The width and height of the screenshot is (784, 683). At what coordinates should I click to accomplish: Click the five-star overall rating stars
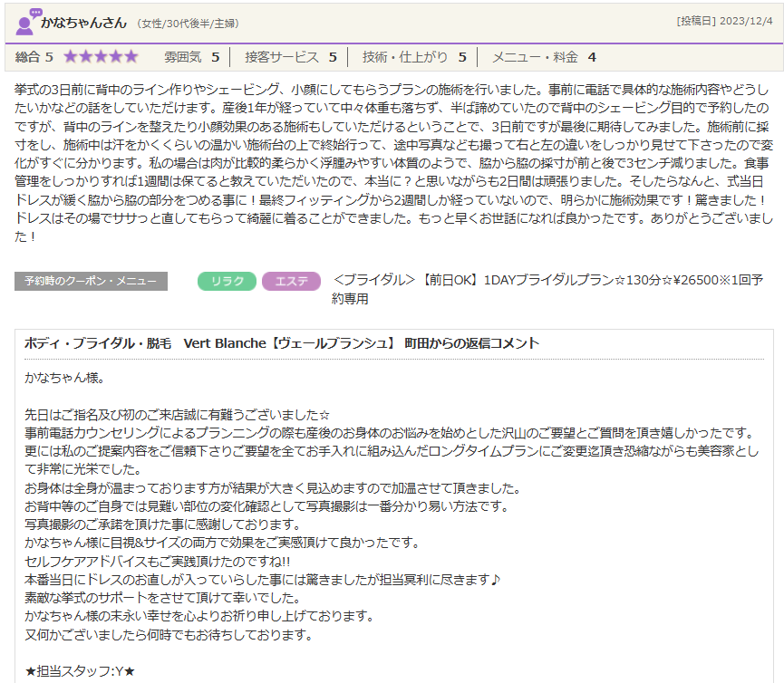101,57
